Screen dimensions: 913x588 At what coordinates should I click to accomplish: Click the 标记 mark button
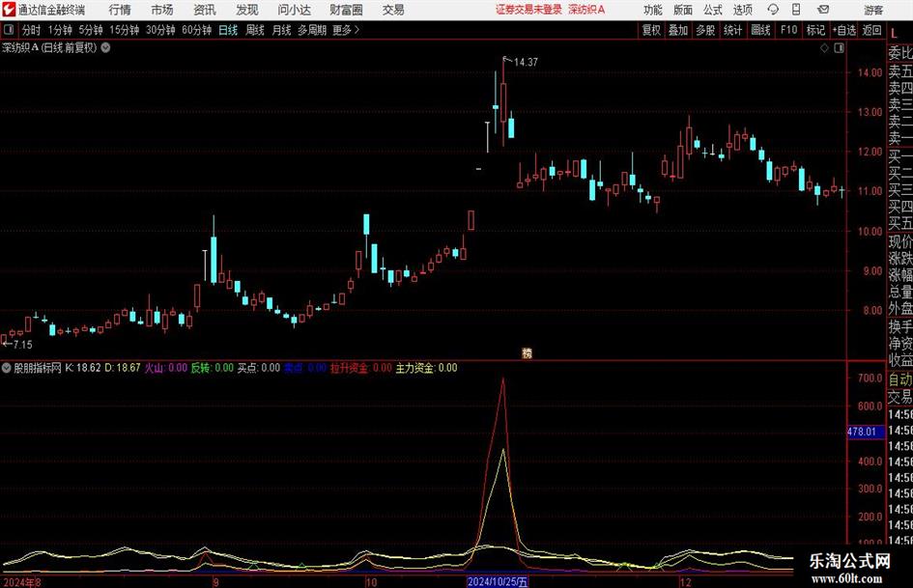pos(815,30)
